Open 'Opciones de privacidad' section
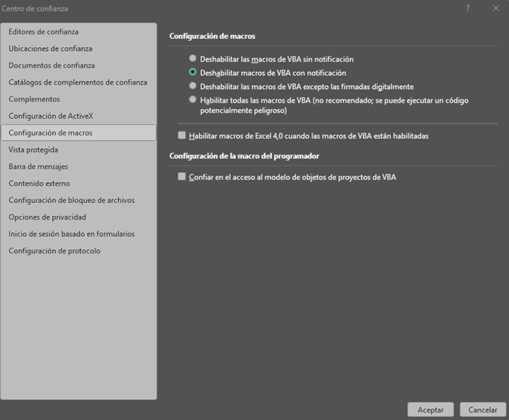 point(48,217)
